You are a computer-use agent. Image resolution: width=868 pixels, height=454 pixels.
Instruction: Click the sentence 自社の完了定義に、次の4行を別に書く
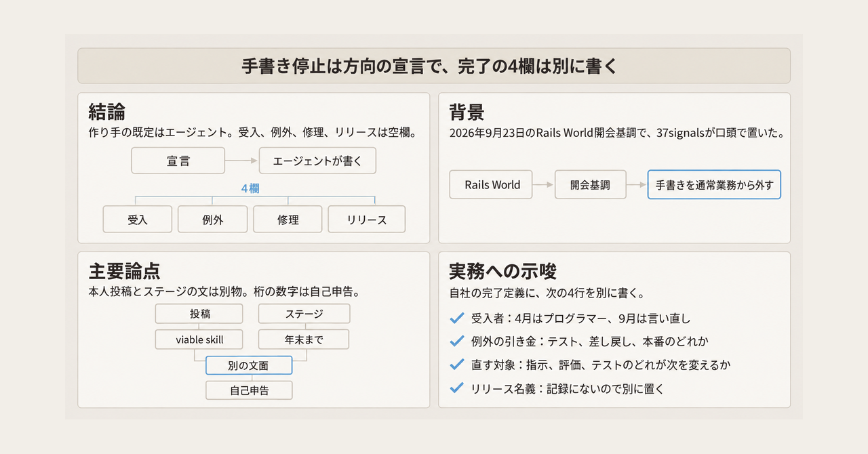[547, 293]
